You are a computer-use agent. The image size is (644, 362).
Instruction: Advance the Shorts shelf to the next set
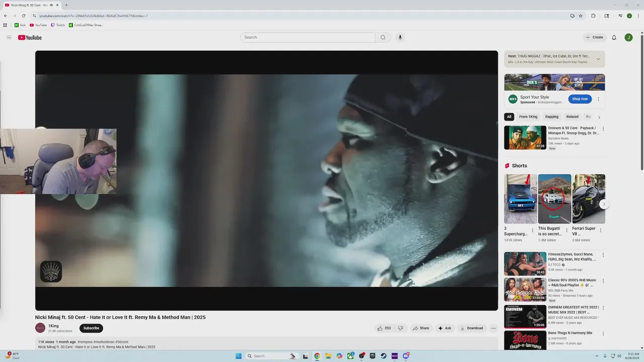[604, 204]
